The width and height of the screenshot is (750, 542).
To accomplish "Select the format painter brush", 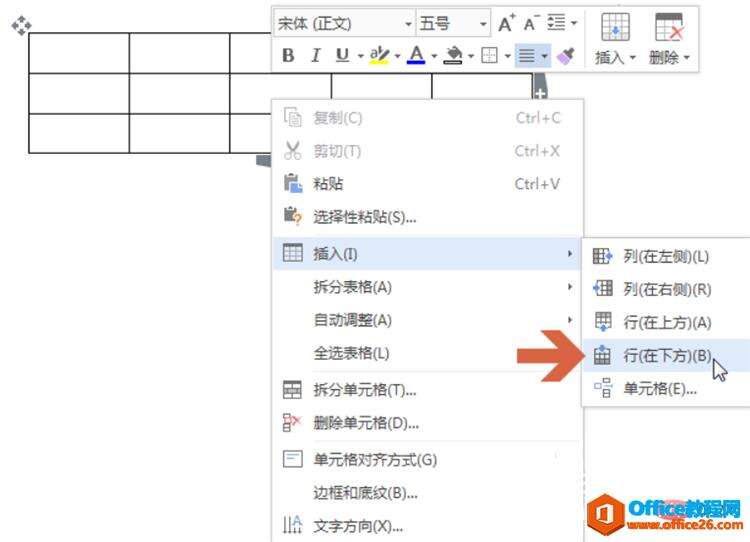I will pyautogui.click(x=566, y=55).
